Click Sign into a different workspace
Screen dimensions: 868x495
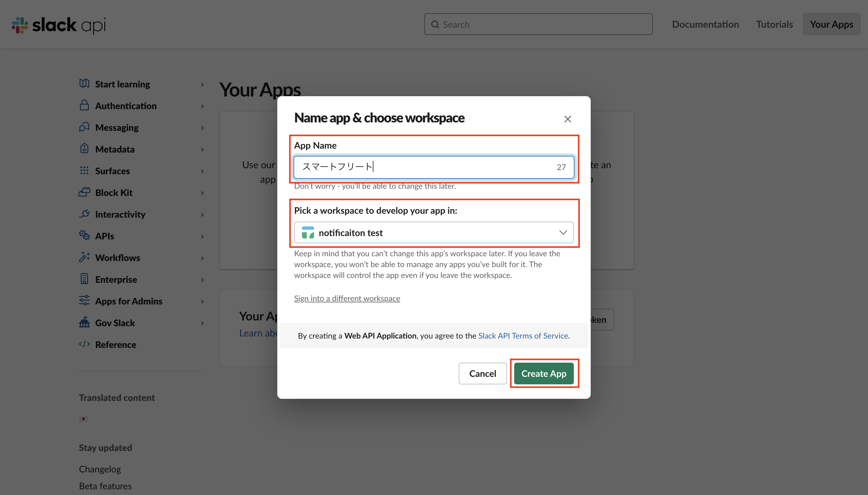point(347,298)
